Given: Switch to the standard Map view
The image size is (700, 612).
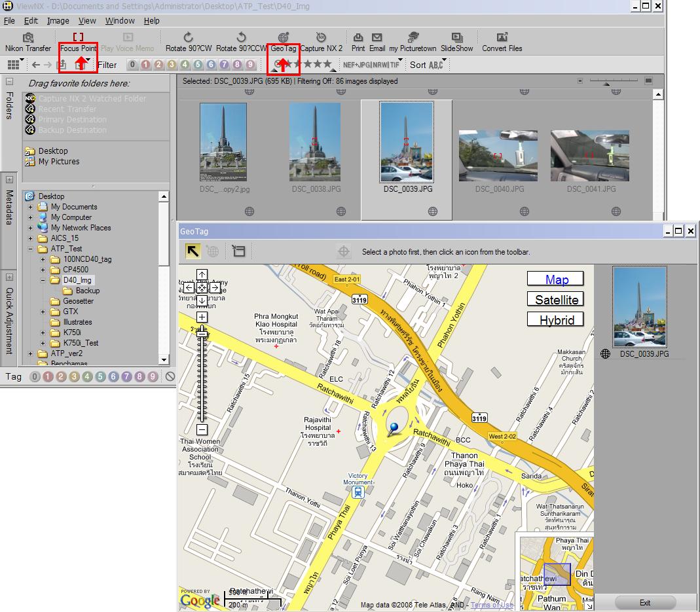Looking at the screenshot, I should tap(556, 279).
